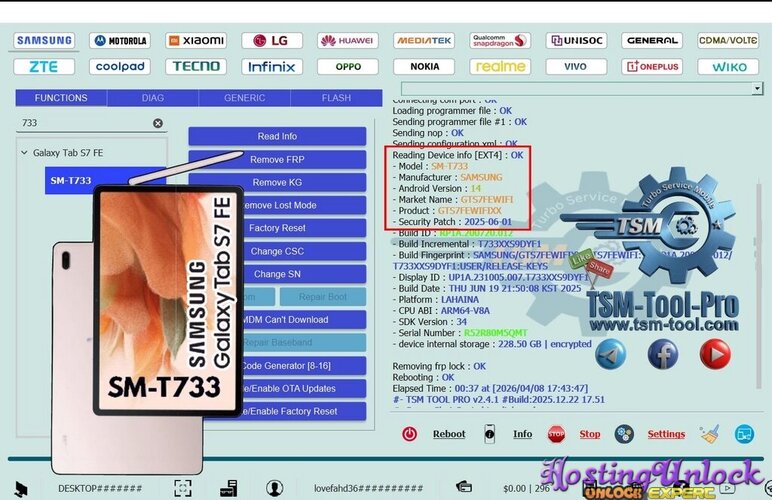Click the Repair Baseband button
This screenshot has width=772, height=500.
(304, 343)
